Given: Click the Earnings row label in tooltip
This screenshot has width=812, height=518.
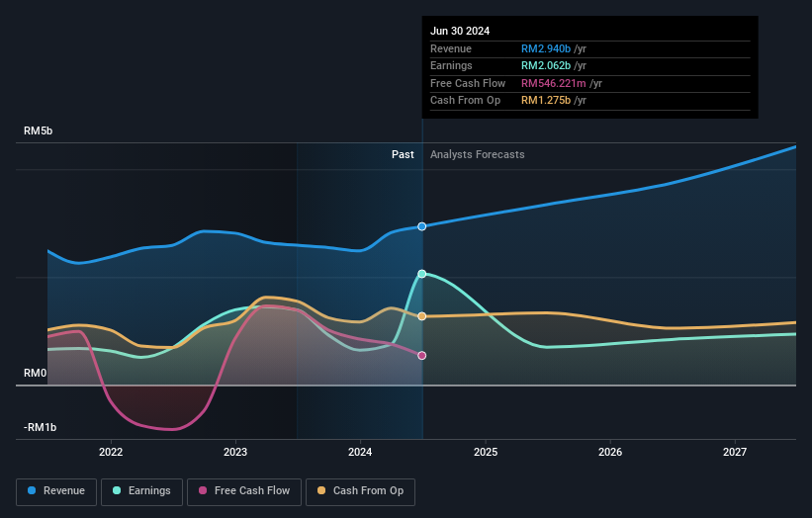Looking at the screenshot, I should click(452, 65).
